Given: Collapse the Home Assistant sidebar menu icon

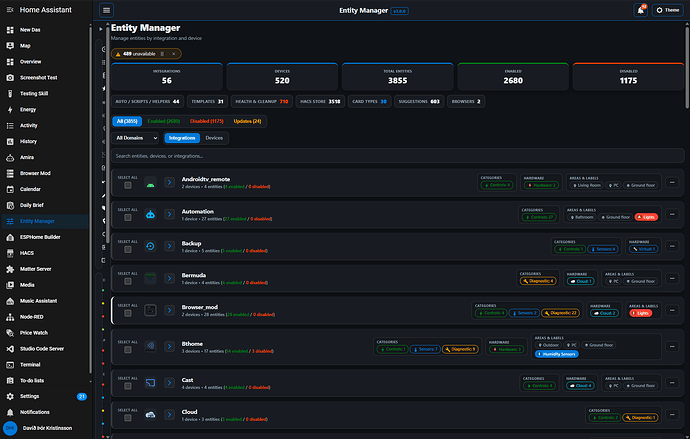Looking at the screenshot, I should 10,10.
